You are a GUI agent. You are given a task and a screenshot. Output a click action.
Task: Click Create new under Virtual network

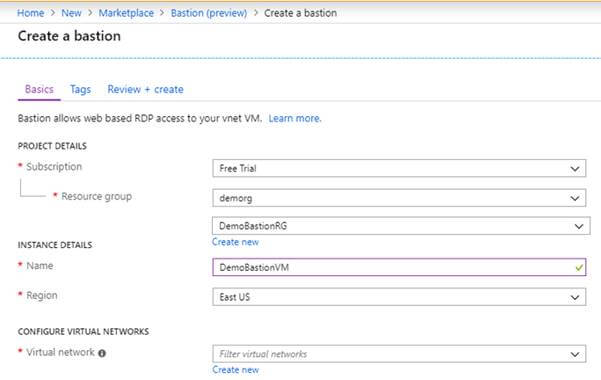235,370
